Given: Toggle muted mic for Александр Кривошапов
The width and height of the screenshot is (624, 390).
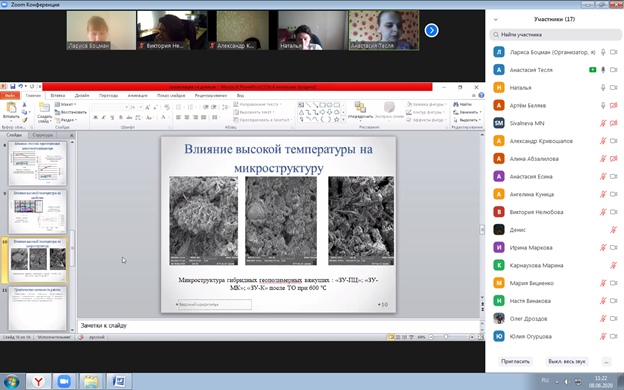Looking at the screenshot, I should (603, 141).
